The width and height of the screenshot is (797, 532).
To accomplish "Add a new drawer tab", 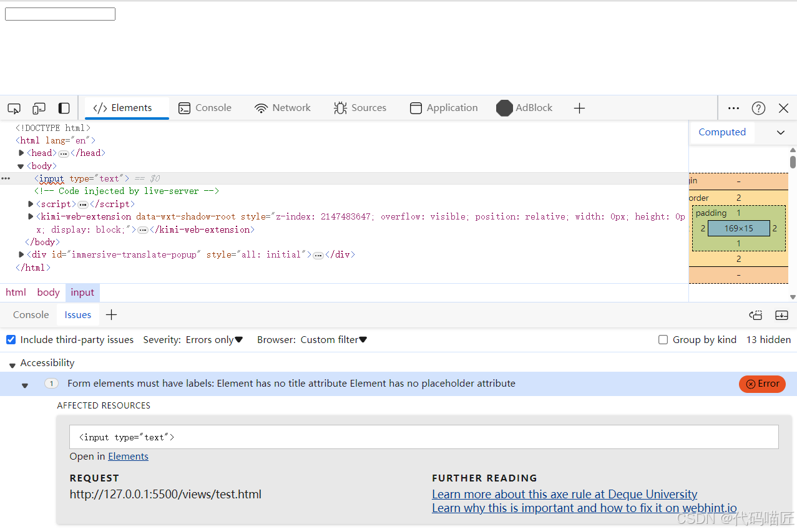I will tap(111, 315).
